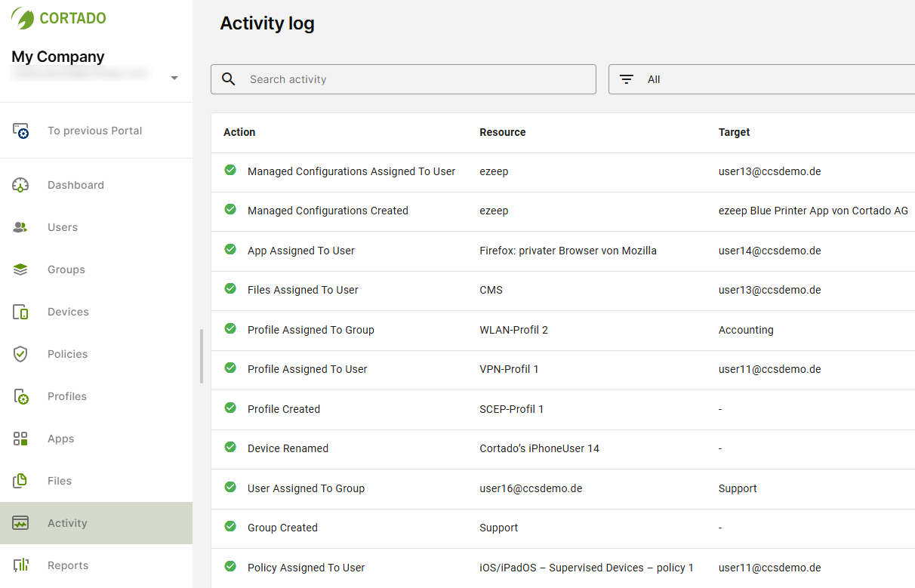Select 'Device Renamed' action text
Screen dimensions: 915x588
(288, 448)
